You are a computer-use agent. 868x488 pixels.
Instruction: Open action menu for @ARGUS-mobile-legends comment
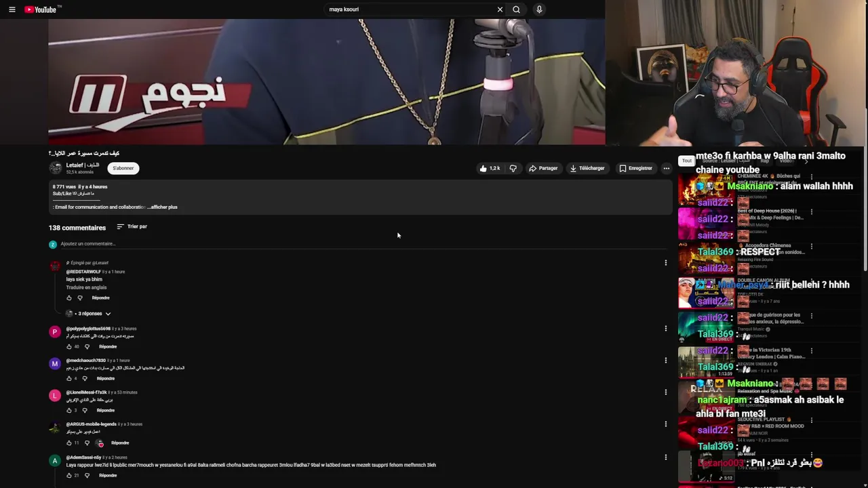click(666, 424)
